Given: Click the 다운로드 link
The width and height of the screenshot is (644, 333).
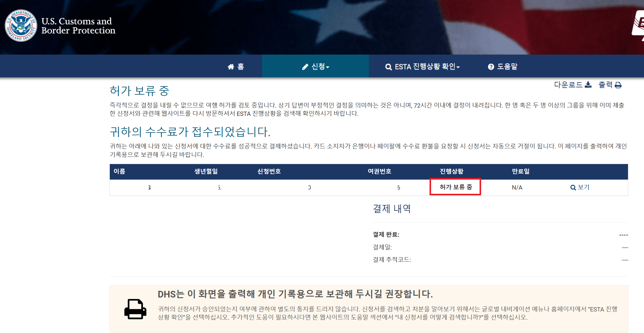Looking at the screenshot, I should [568, 85].
